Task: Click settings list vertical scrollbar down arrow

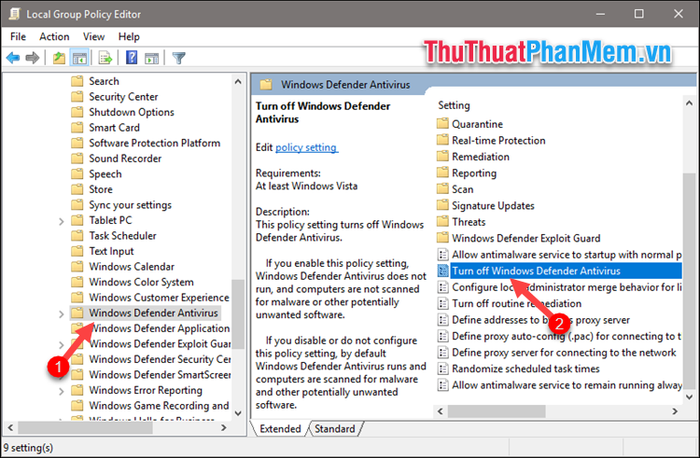Action: click(x=689, y=396)
